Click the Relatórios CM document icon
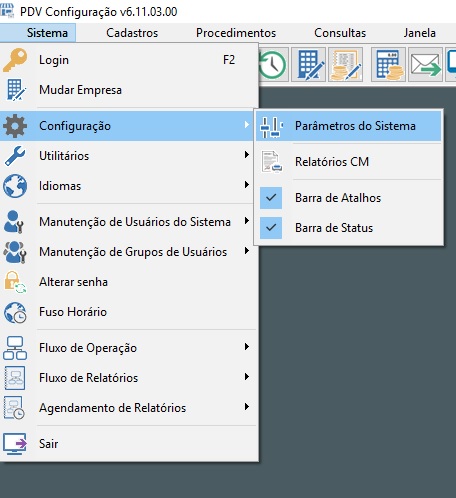Image resolution: width=456 pixels, height=498 pixels. tap(272, 162)
